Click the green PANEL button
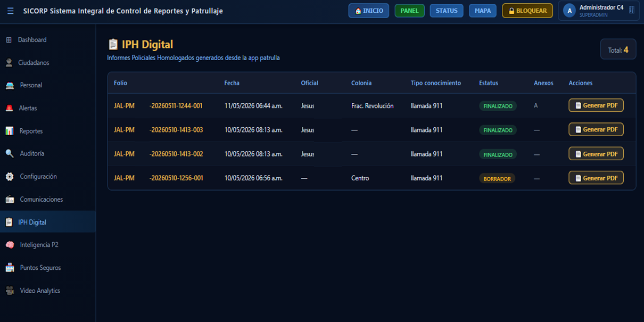This screenshot has width=644, height=322. pos(409,11)
